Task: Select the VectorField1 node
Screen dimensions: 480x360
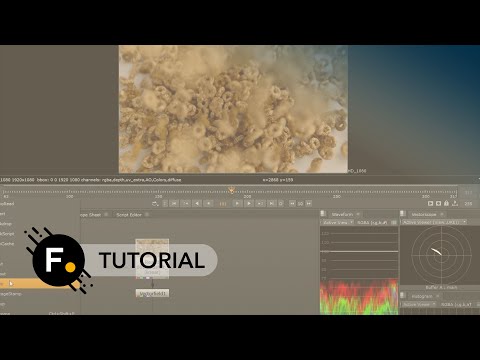Action: [152, 293]
